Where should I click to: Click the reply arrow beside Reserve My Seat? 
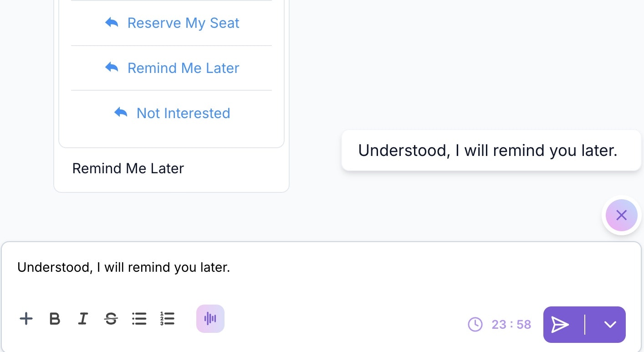point(112,22)
